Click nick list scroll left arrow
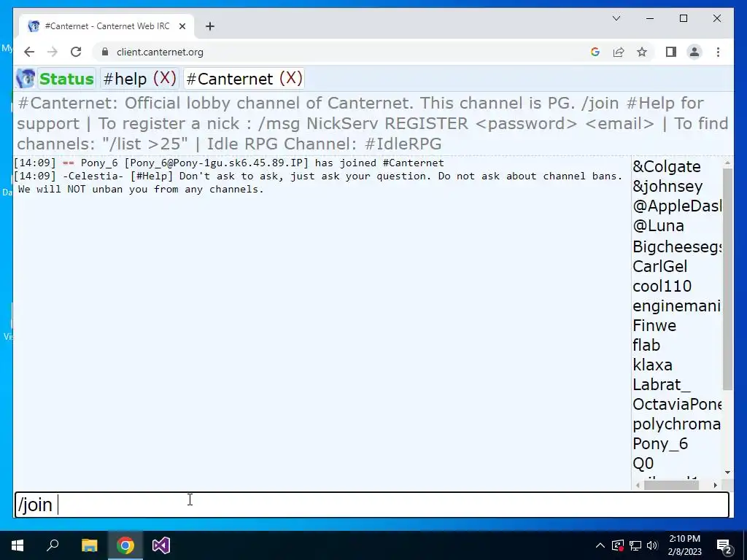 [x=638, y=485]
